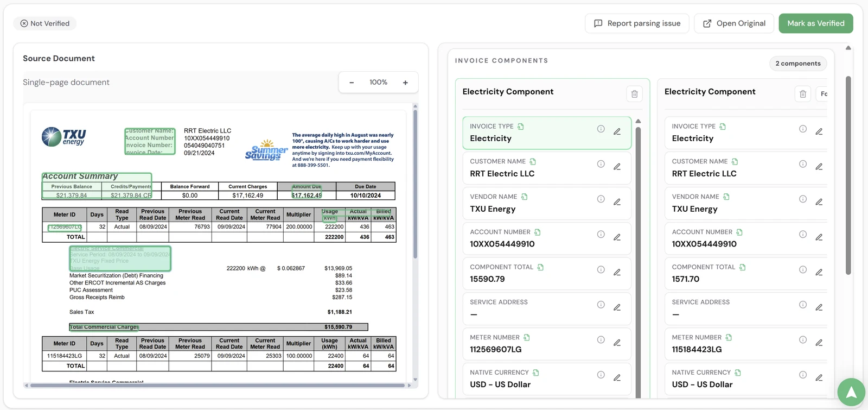Edit Component Total 15590.79
868x410 pixels.
pos(617,273)
